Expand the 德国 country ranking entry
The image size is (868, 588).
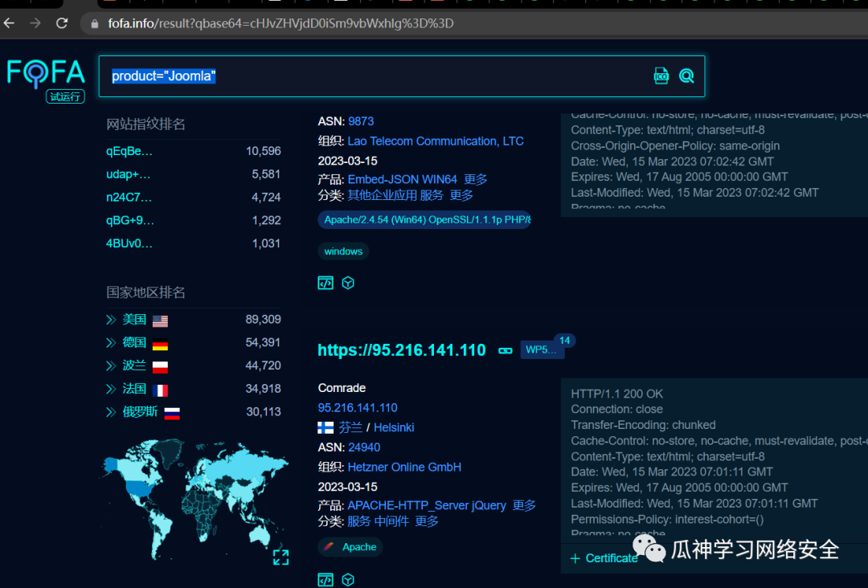111,343
